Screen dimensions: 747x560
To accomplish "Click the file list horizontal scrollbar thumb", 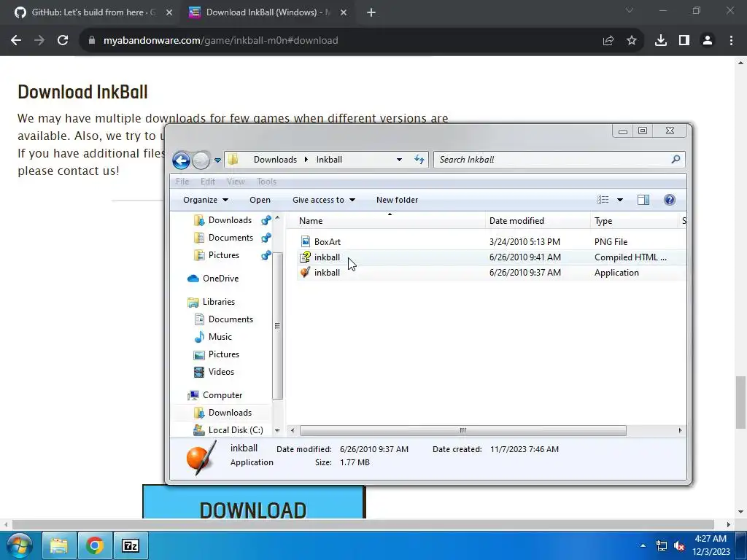I will [462, 430].
